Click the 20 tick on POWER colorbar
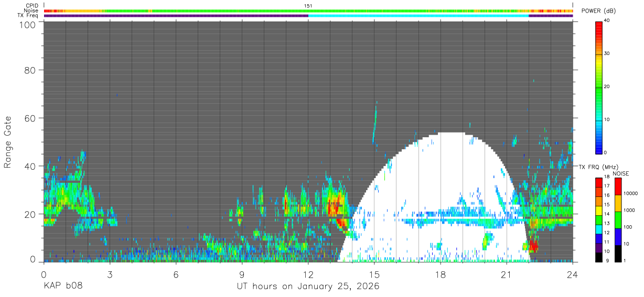644x297 pixels. coord(607,86)
